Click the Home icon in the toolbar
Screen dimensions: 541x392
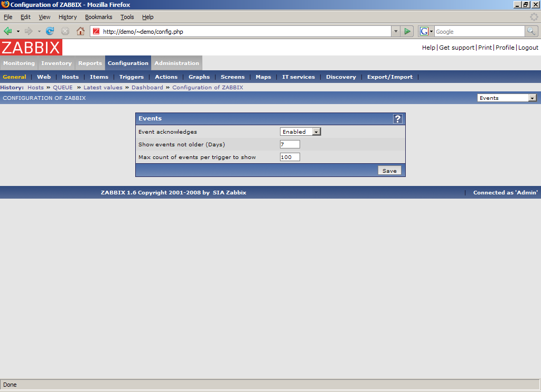tap(80, 31)
